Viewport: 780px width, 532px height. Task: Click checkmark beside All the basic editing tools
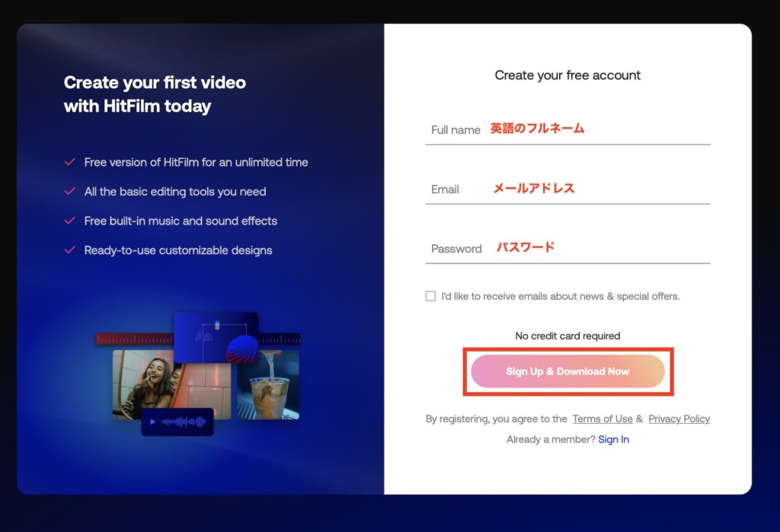tap(69, 192)
